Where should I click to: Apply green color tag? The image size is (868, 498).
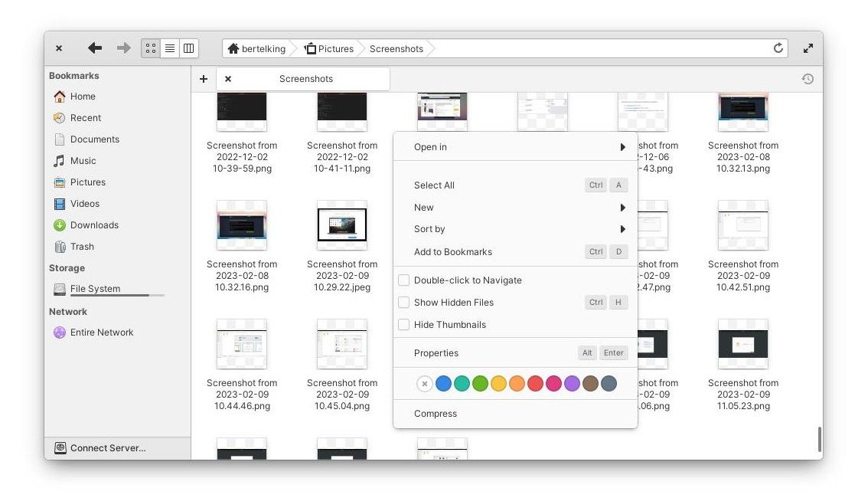[x=480, y=383]
